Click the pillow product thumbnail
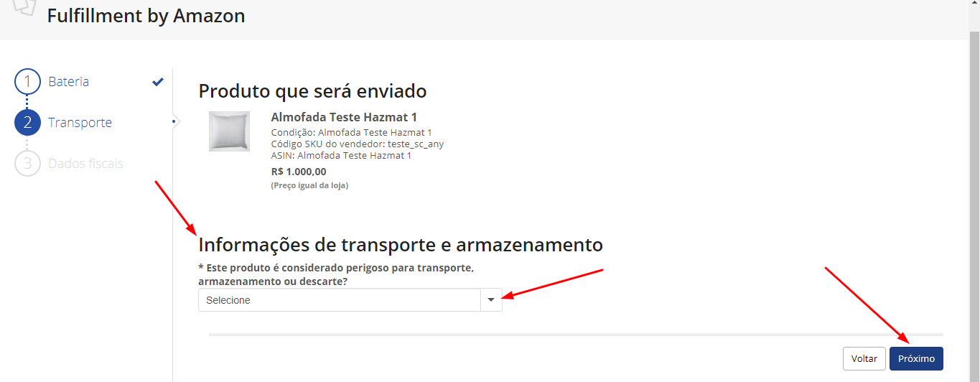The image size is (980, 382). coord(229,131)
